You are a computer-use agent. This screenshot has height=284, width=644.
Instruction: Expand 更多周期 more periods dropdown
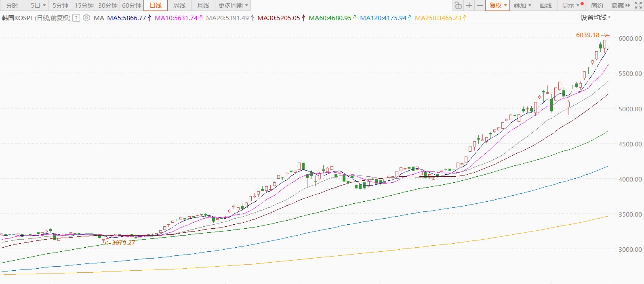(233, 5)
